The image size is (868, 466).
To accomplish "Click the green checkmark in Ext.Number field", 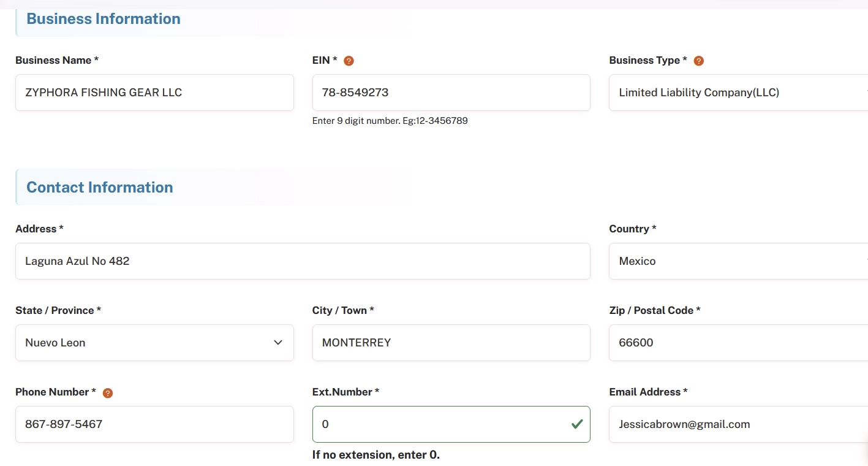I will (576, 424).
